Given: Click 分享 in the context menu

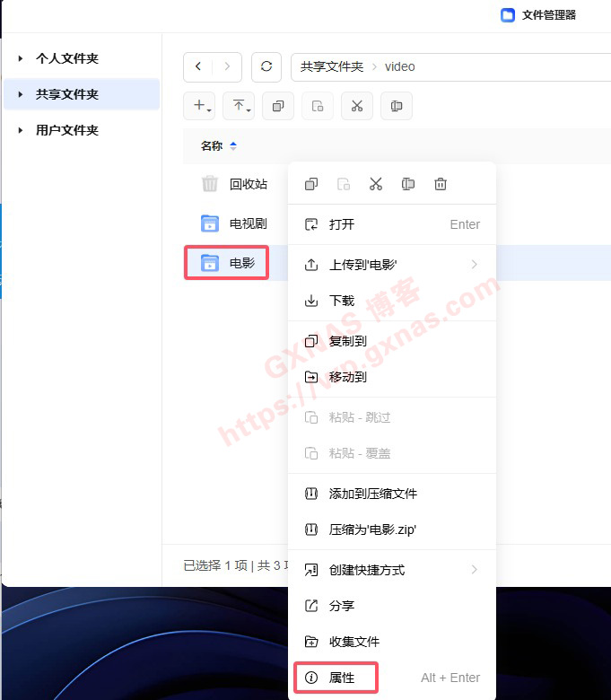Looking at the screenshot, I should click(x=342, y=606).
